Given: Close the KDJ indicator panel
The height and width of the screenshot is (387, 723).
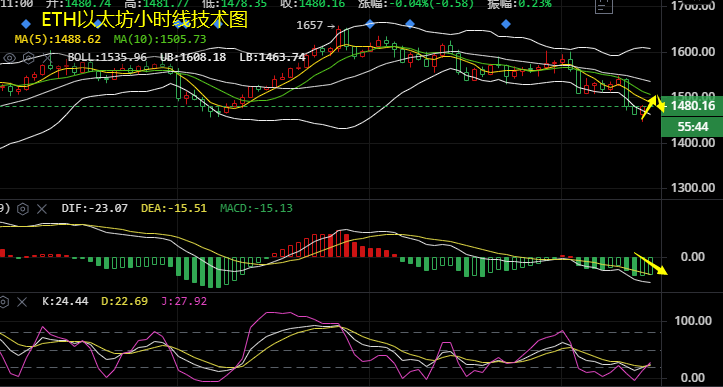Looking at the screenshot, I should pyautogui.click(x=22, y=302).
